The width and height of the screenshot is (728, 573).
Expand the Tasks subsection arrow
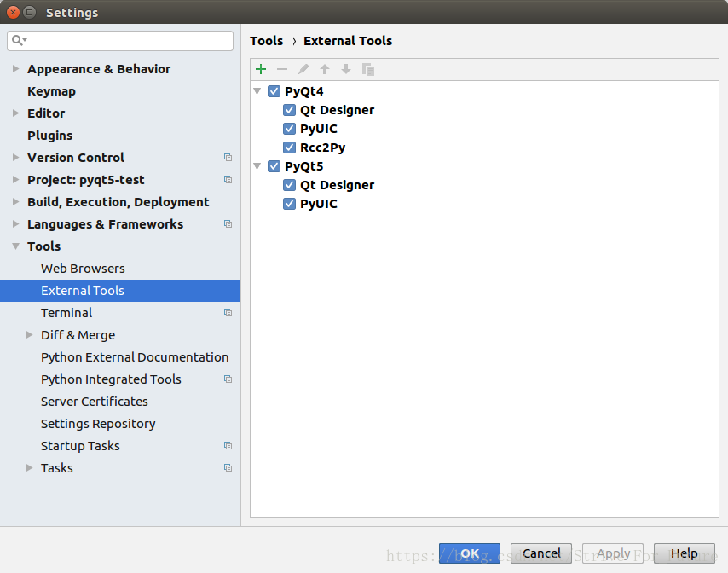click(x=29, y=467)
